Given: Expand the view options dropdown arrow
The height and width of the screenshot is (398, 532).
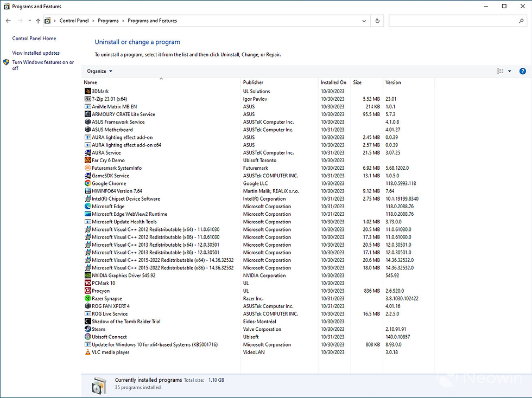Looking at the screenshot, I should tap(509, 71).
